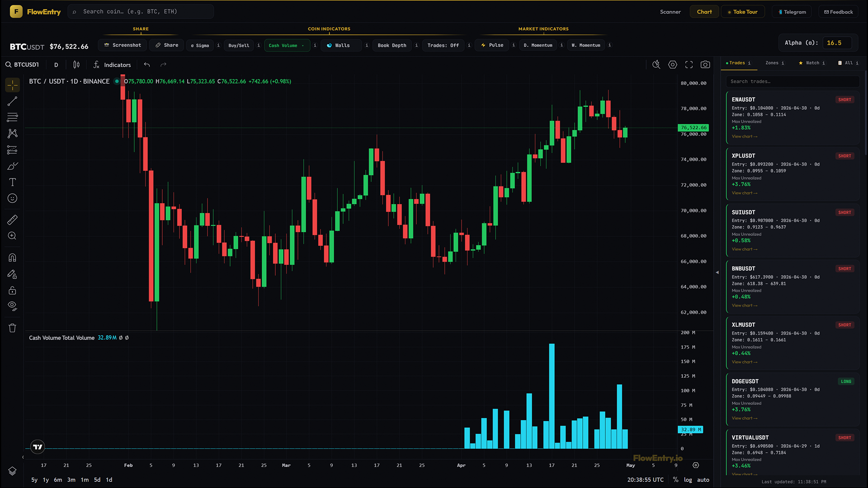Open the object tree layers icon
Screen dimensions: 868x488
coord(12,471)
